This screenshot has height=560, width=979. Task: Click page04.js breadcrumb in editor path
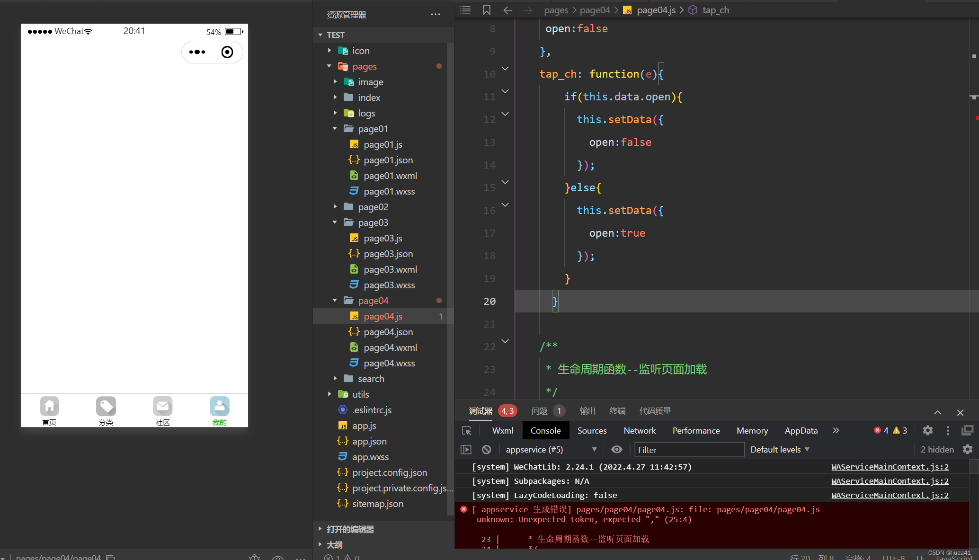coord(656,10)
